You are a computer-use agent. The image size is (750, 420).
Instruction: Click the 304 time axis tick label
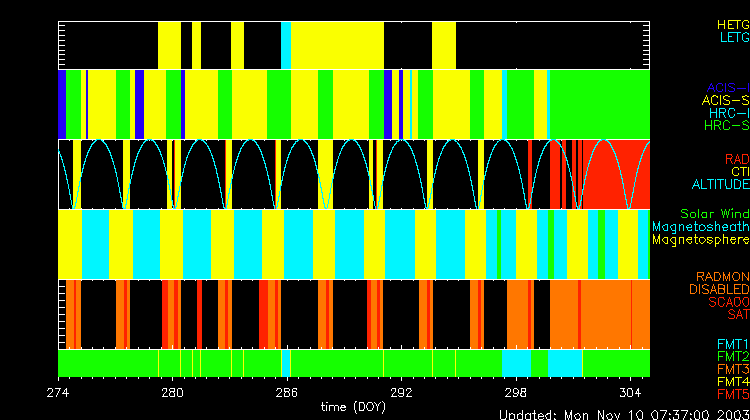tap(630, 393)
